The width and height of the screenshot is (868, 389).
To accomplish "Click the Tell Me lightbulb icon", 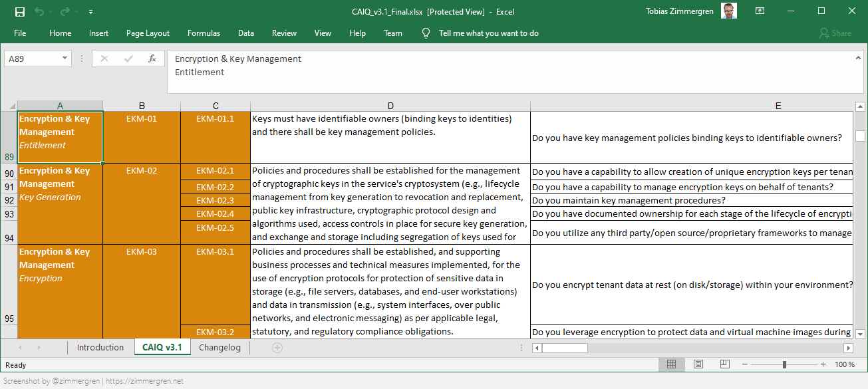I will (x=426, y=33).
